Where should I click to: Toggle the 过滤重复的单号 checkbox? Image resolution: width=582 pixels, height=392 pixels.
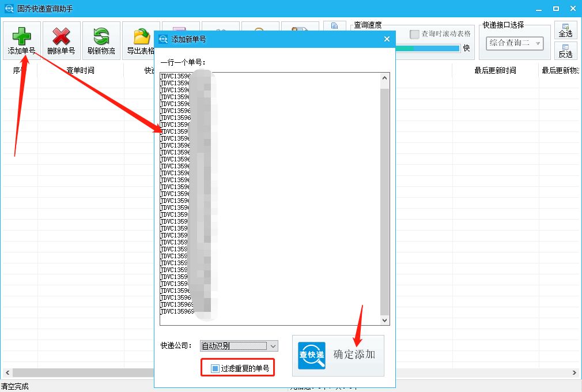click(x=216, y=368)
